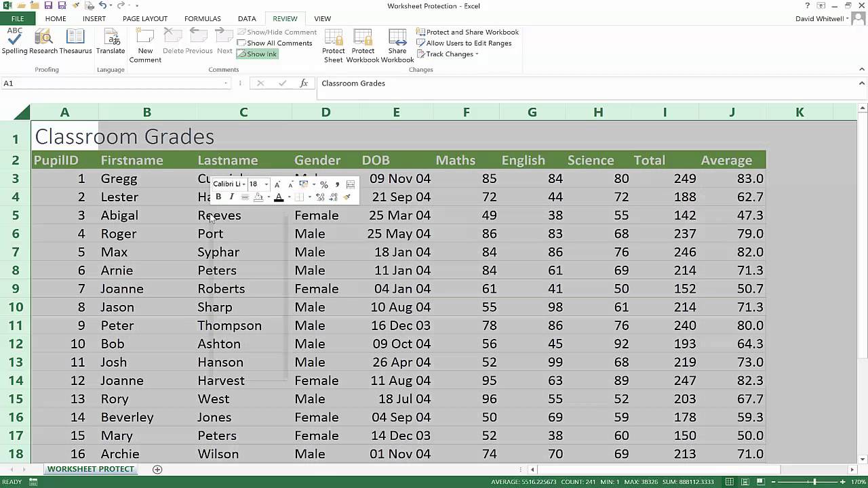Apply Percent Style from mini toolbar
This screenshot has height=488, width=868.
[x=324, y=184]
